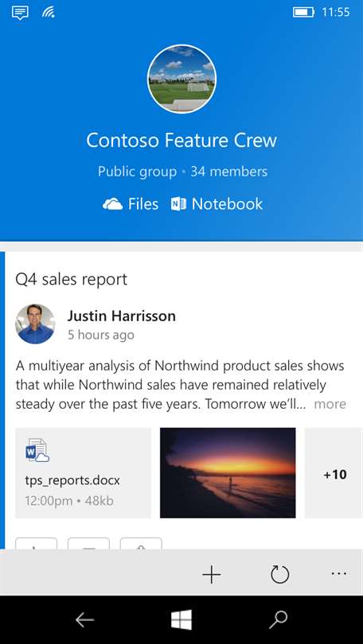The image size is (363, 644).
Task: Open the OneNote Notebook icon
Action: [x=178, y=204]
